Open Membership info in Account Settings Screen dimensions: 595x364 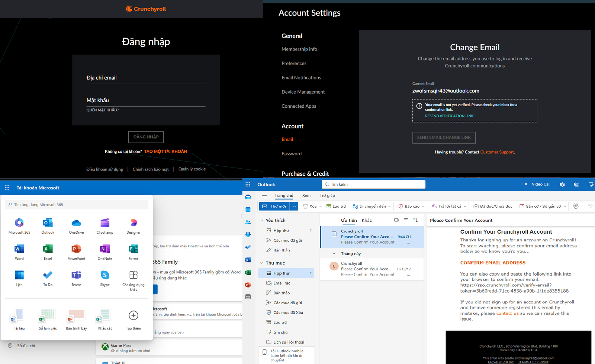[x=299, y=49]
